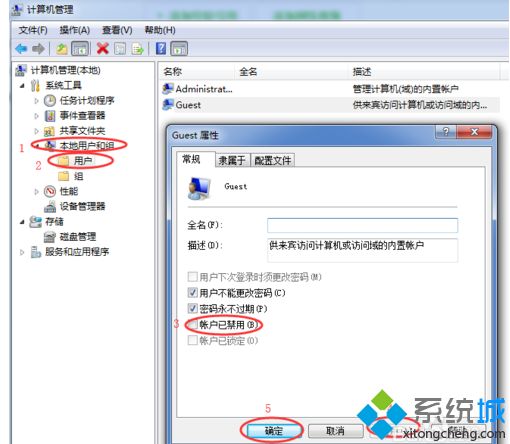Uncheck 帐户已禁用 checkbox
The width and height of the screenshot is (510, 444).
(192, 324)
